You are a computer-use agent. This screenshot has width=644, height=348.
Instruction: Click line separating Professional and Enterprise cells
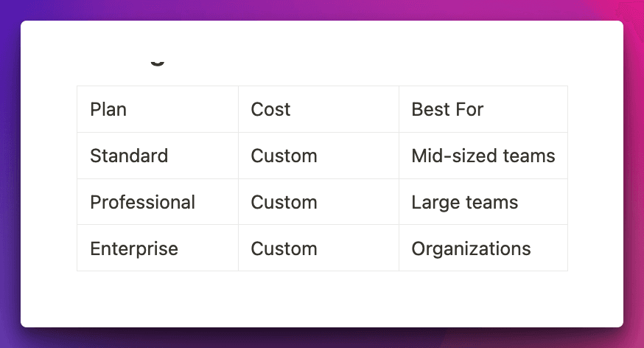[x=157, y=225]
